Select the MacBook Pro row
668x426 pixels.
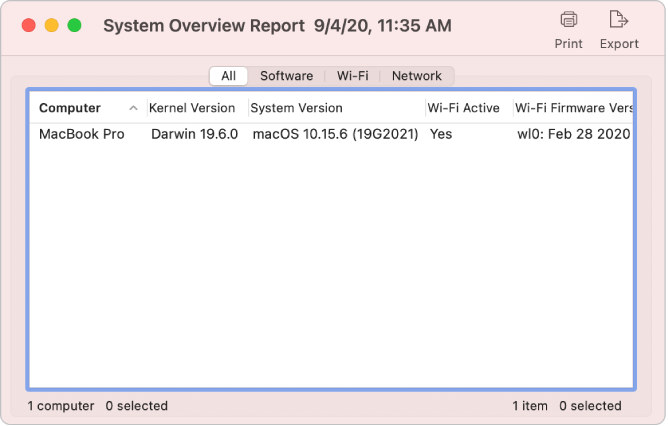point(82,134)
